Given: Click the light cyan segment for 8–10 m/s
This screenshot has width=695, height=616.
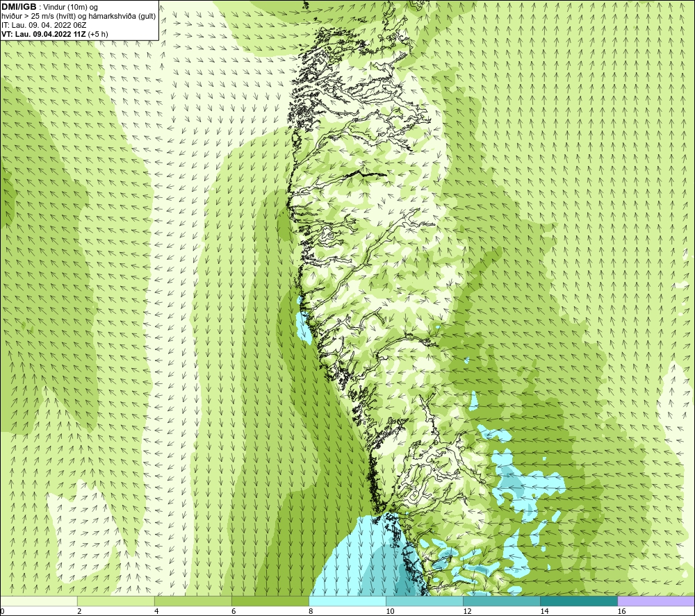Looking at the screenshot, I should (x=347, y=601).
